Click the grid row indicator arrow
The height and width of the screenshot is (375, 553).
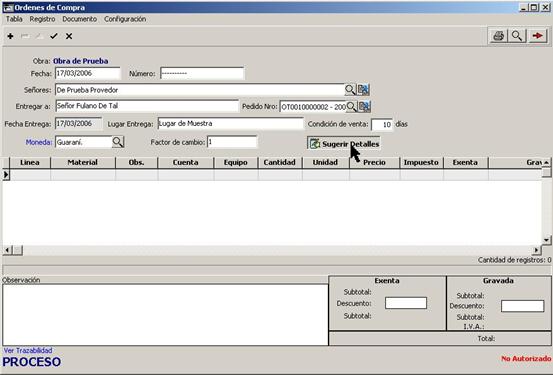(6, 175)
